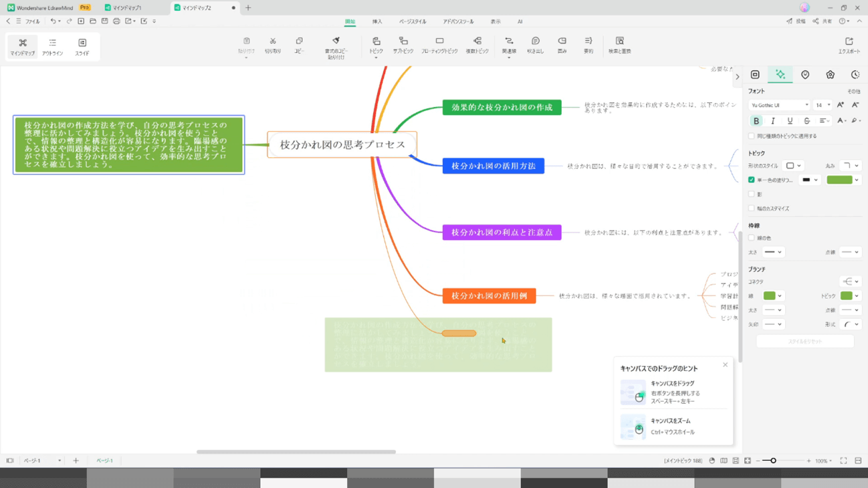Open the Advanced Tools (アドバンスツール) tab
The width and height of the screenshot is (868, 488).
(x=458, y=21)
